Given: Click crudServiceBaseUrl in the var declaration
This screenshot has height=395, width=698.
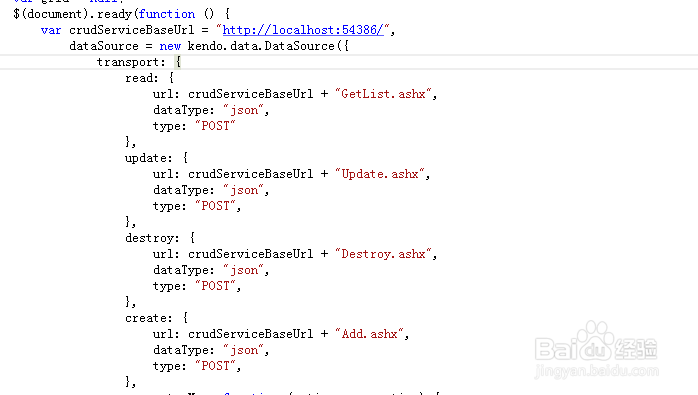Looking at the screenshot, I should [132, 30].
